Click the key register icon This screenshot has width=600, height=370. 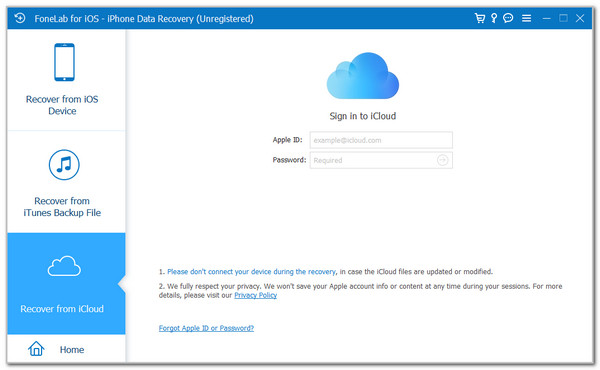pyautogui.click(x=494, y=18)
